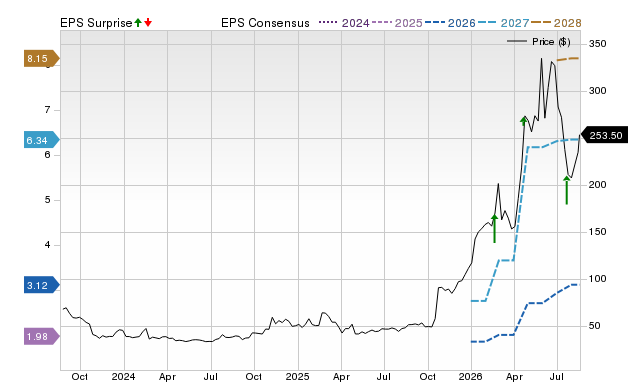640x382 pixels.
Task: Click the 7 EPS axis label
Action: [47, 110]
